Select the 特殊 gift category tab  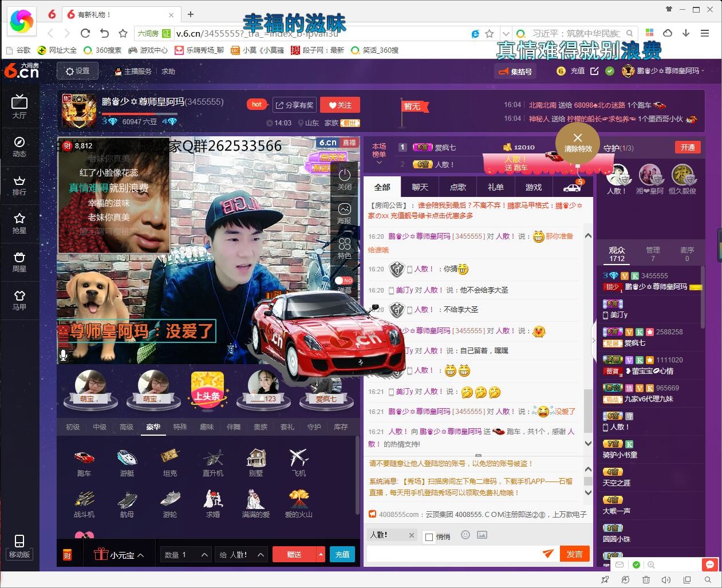click(x=180, y=427)
